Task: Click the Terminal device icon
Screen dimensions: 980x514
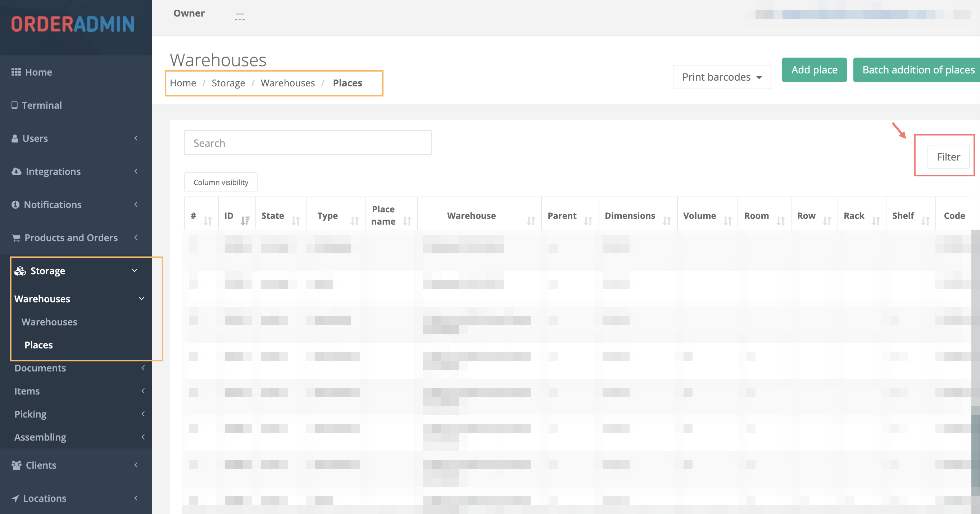Action: click(x=14, y=105)
